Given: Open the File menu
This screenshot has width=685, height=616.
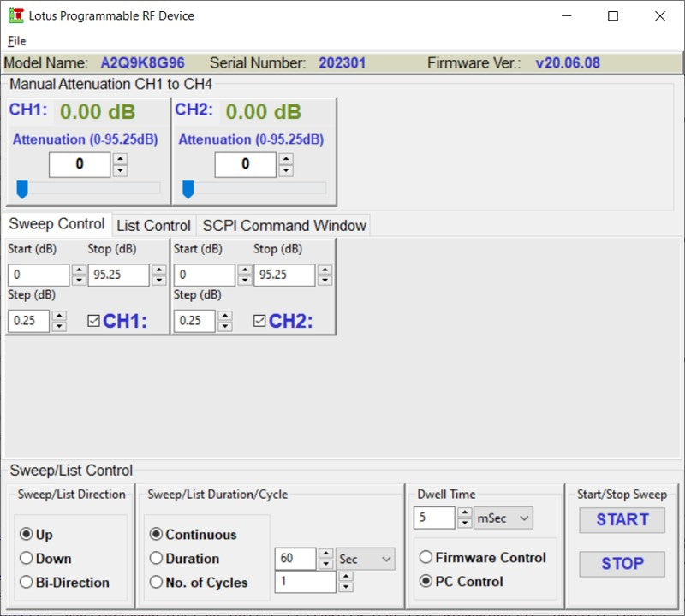Looking at the screenshot, I should click(x=17, y=41).
